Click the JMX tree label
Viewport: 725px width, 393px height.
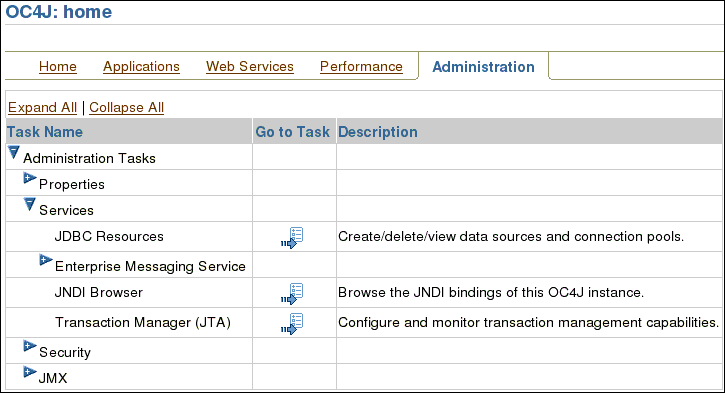pos(53,378)
